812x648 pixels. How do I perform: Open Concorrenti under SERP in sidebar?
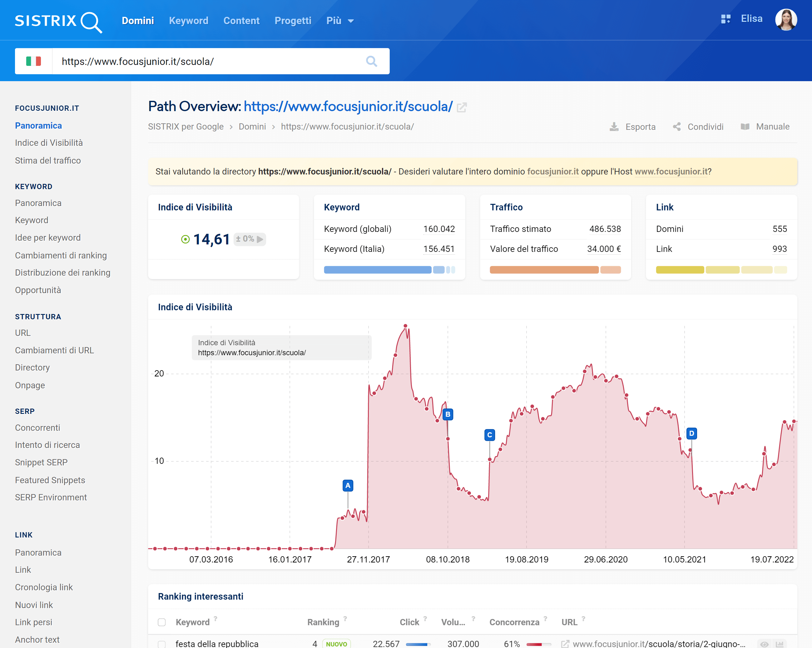(38, 428)
